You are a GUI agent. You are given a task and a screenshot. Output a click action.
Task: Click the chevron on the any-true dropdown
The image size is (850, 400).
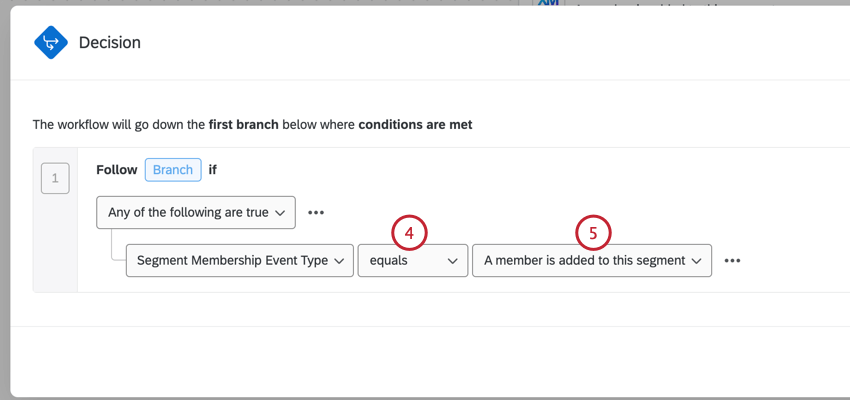280,213
